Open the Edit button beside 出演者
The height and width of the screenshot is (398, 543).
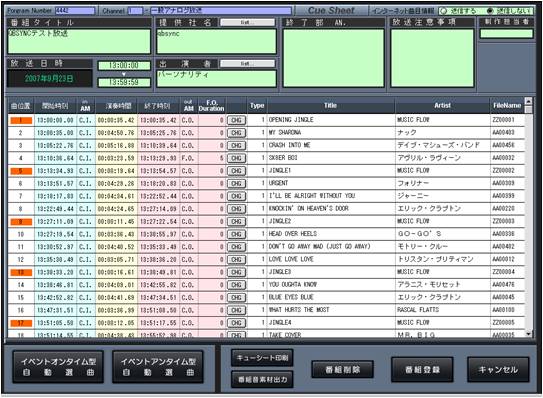tap(247, 63)
